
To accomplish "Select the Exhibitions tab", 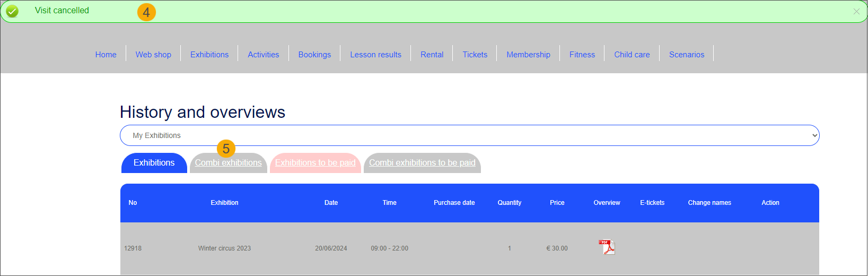I will click(154, 163).
